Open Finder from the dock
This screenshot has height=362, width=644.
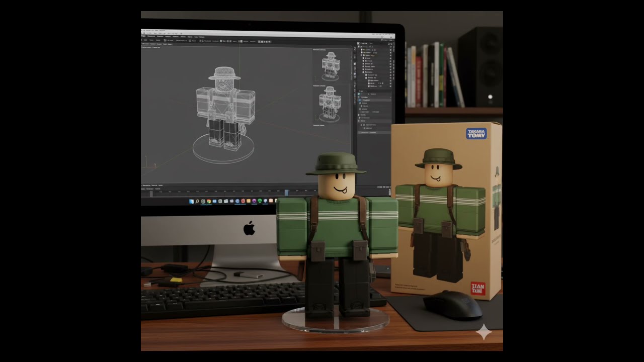(192, 201)
